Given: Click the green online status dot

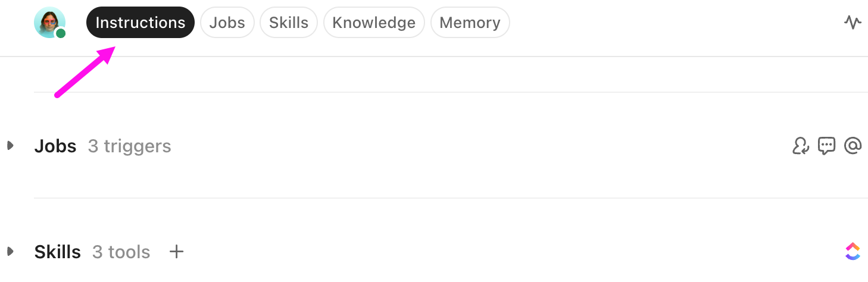Looking at the screenshot, I should (x=61, y=33).
